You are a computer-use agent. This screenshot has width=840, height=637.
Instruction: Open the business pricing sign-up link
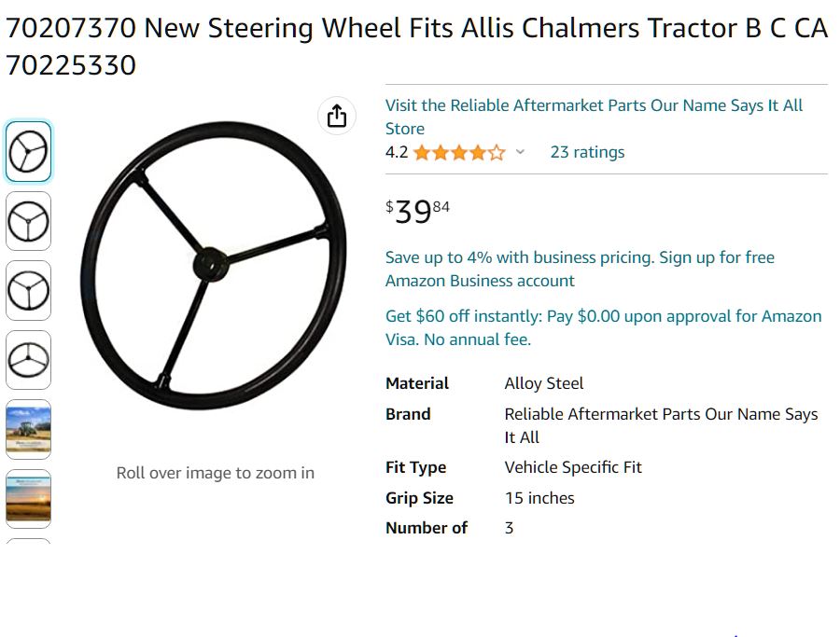point(580,269)
